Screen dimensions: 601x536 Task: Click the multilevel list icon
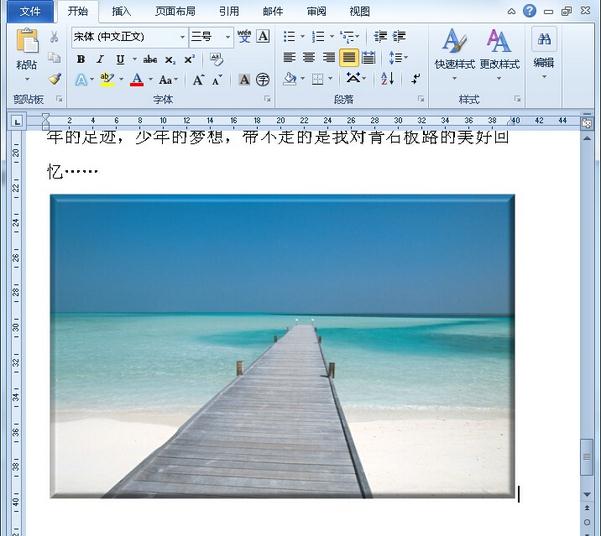[348, 37]
